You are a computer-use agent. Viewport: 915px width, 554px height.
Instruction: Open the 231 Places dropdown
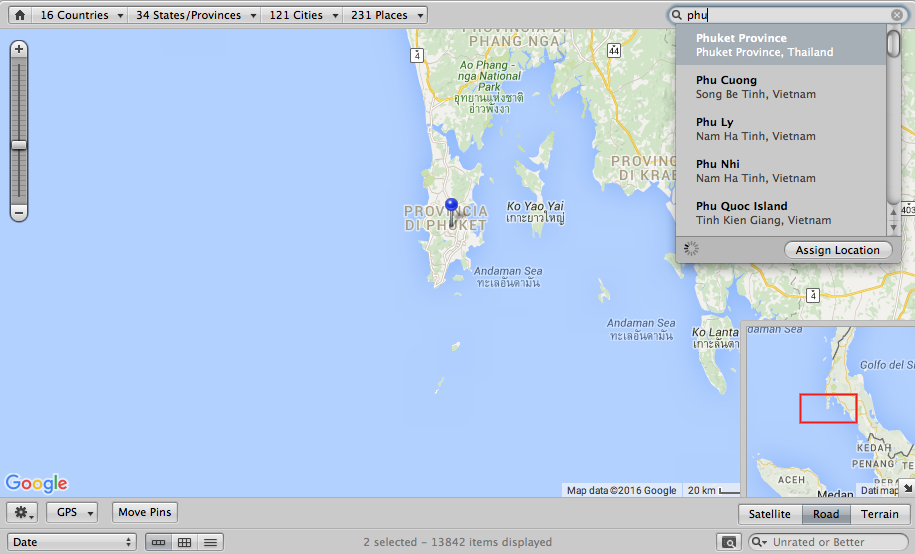click(x=386, y=15)
